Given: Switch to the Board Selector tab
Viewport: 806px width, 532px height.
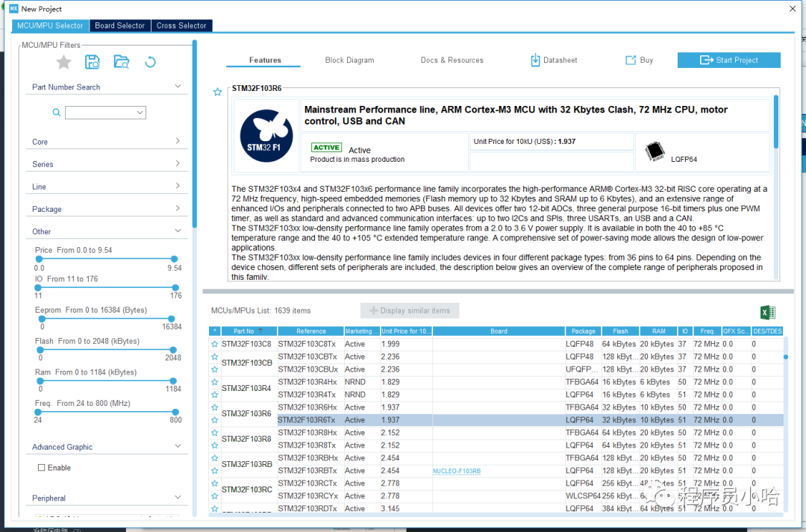Looking at the screenshot, I should [x=119, y=25].
